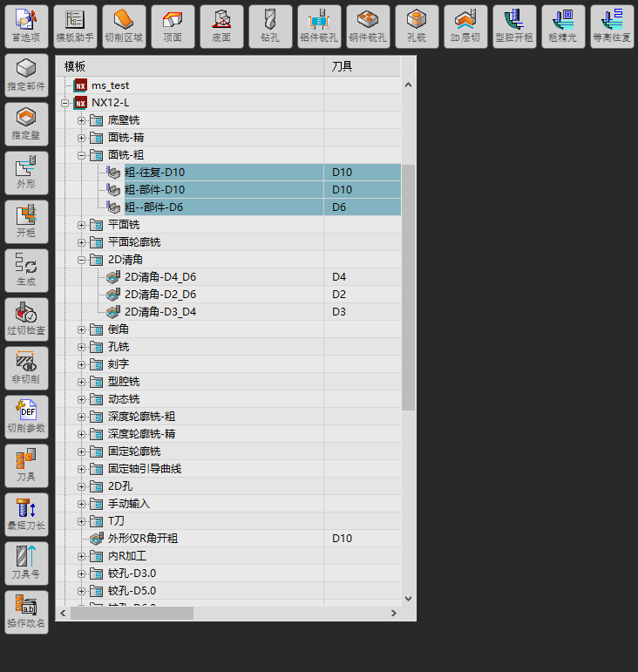The width and height of the screenshot is (638, 672).
Task: Collapse the 2D清角 folder
Action: pos(81,260)
